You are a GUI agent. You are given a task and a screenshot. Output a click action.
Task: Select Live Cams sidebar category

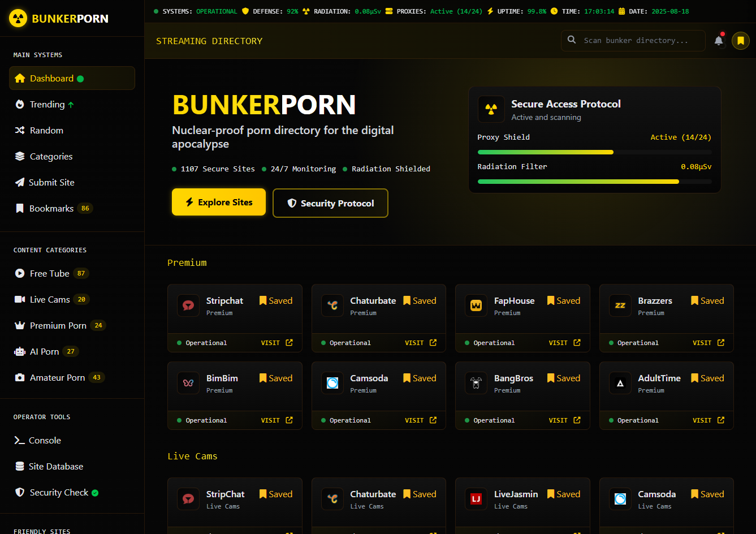coord(72,299)
